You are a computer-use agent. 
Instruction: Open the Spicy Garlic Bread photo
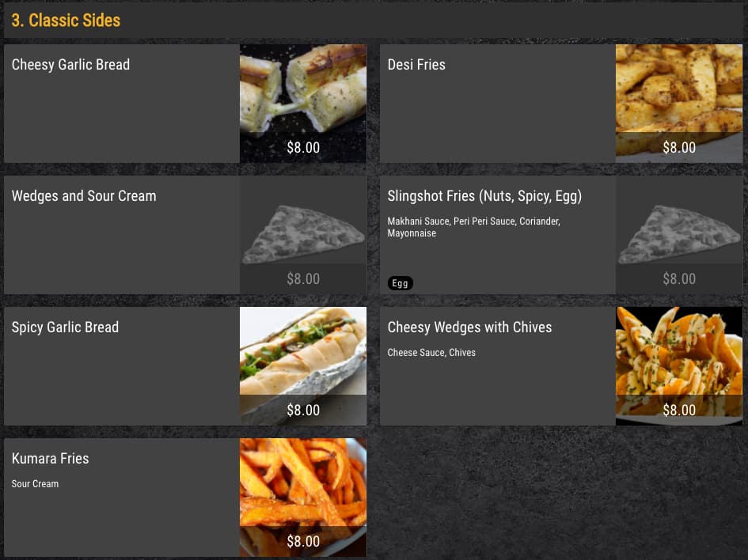tap(303, 366)
